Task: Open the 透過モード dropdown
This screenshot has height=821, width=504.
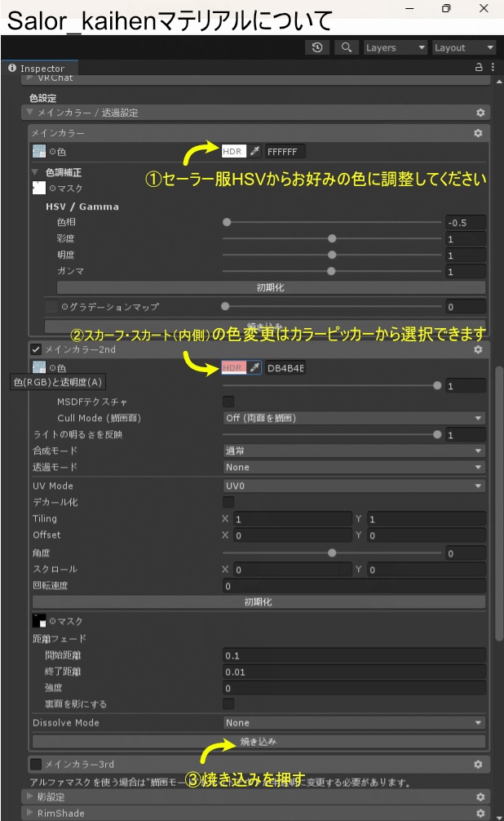Action: 354,467
